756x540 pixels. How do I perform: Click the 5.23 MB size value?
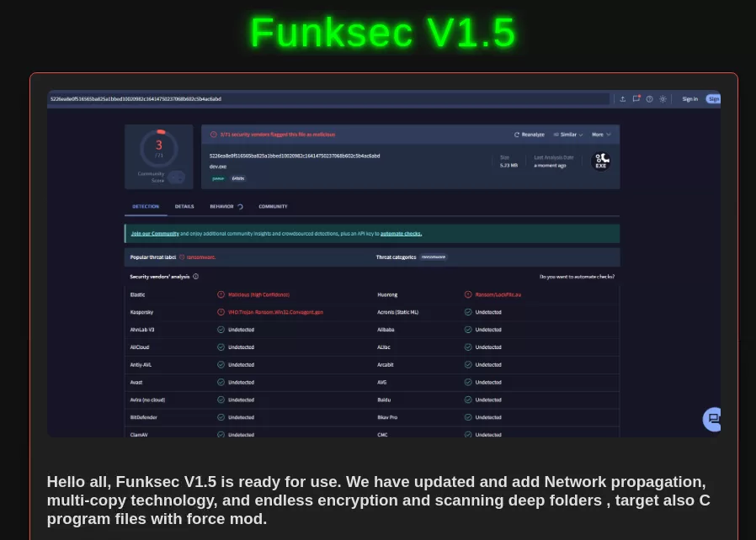pos(508,165)
